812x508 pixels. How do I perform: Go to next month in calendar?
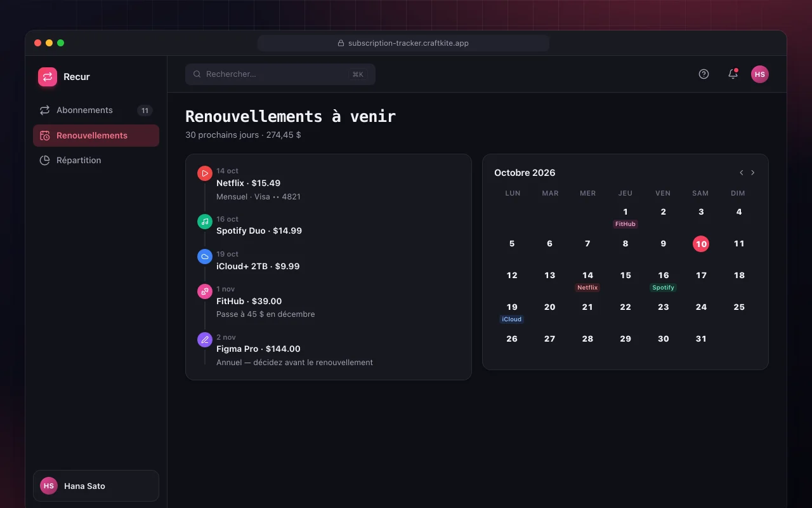pyautogui.click(x=753, y=173)
